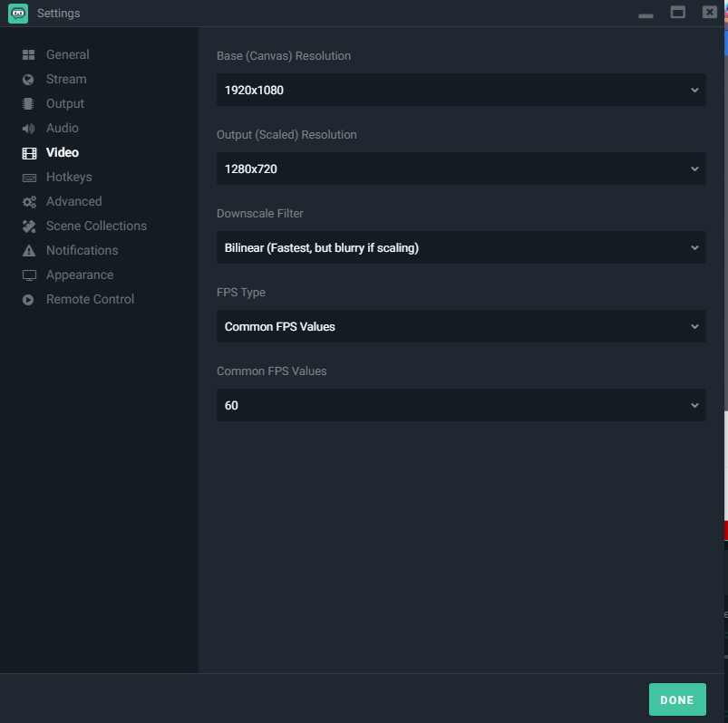Click the Output chip icon
This screenshot has height=723, width=728.
29,104
